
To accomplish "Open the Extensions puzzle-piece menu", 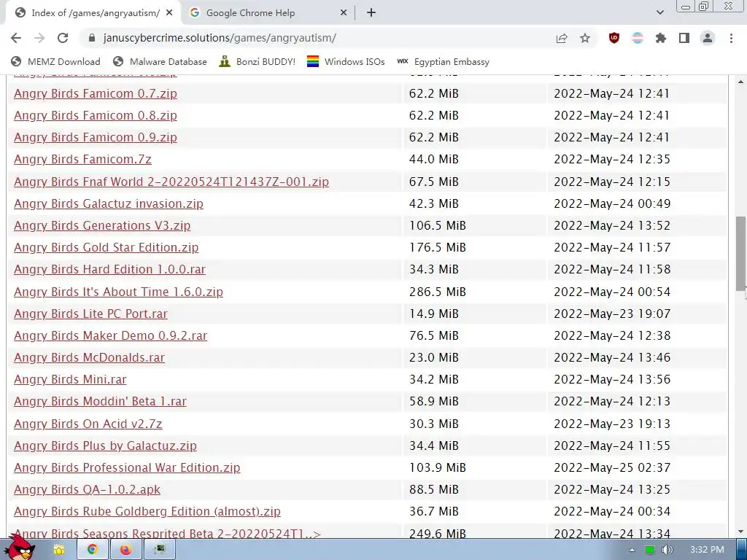I will point(661,38).
